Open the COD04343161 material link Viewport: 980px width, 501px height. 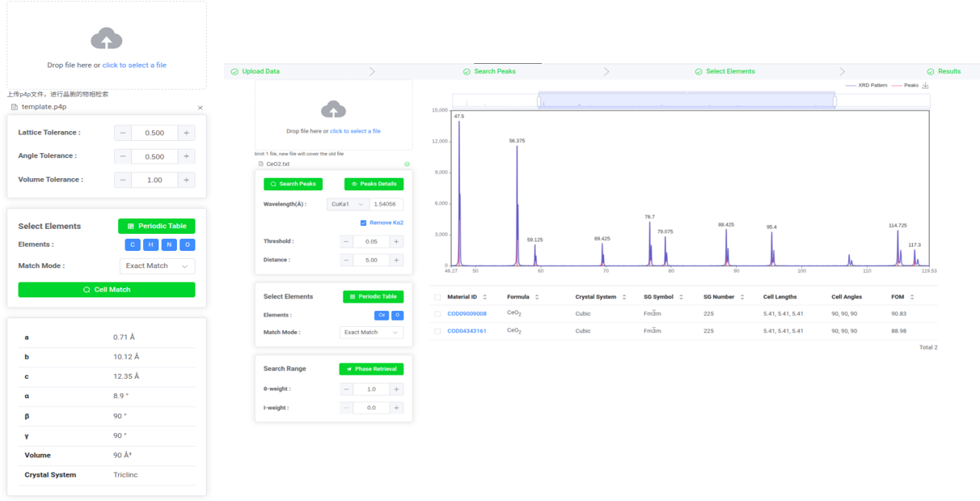click(467, 331)
